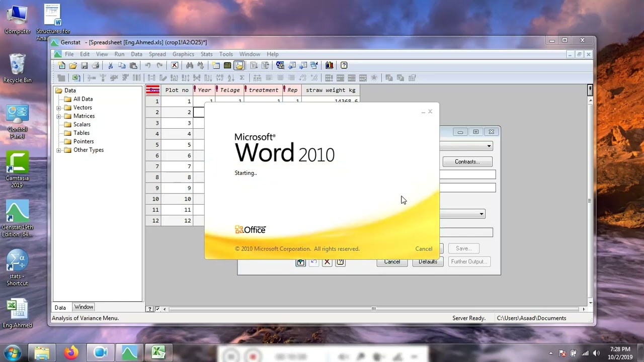
Task: Toggle the small checkbox below the spreadsheet
Action: (x=157, y=309)
